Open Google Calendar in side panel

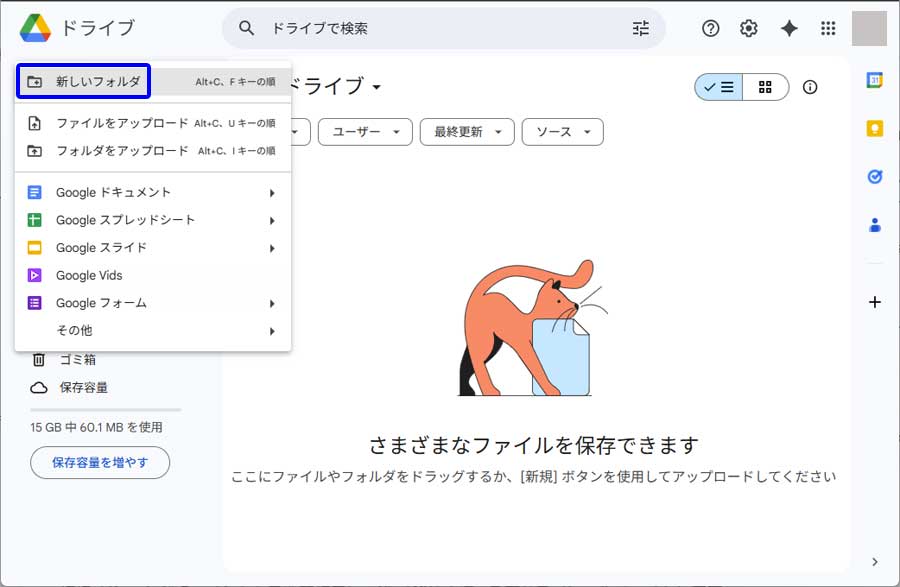click(875, 81)
